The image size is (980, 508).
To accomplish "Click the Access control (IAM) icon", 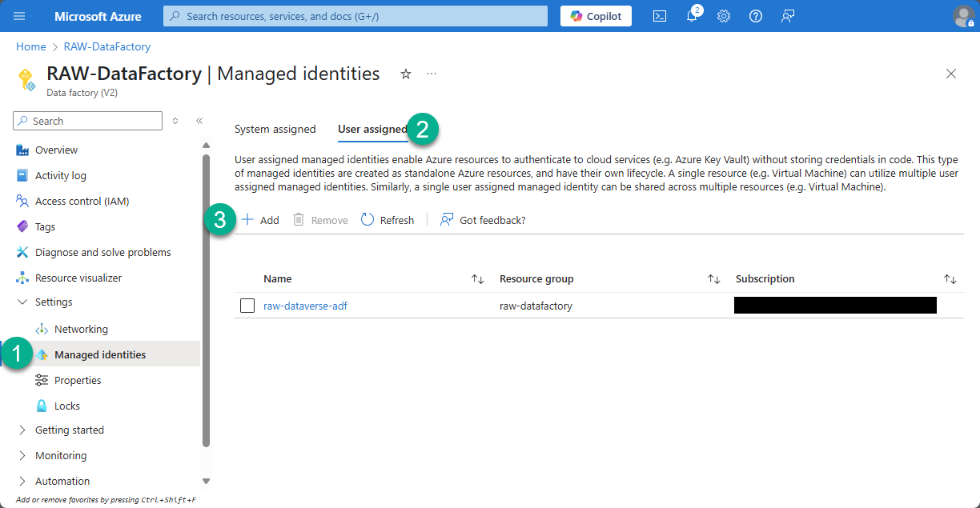I will click(22, 201).
